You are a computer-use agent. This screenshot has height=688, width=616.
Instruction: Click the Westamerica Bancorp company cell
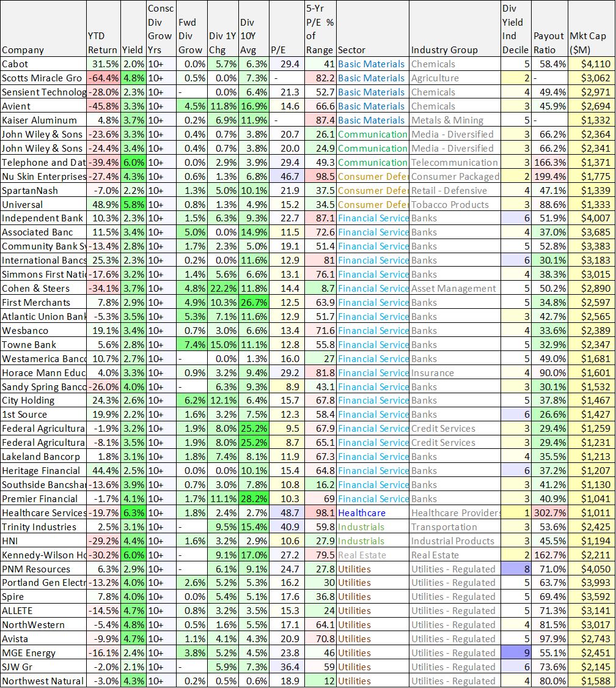click(x=43, y=358)
